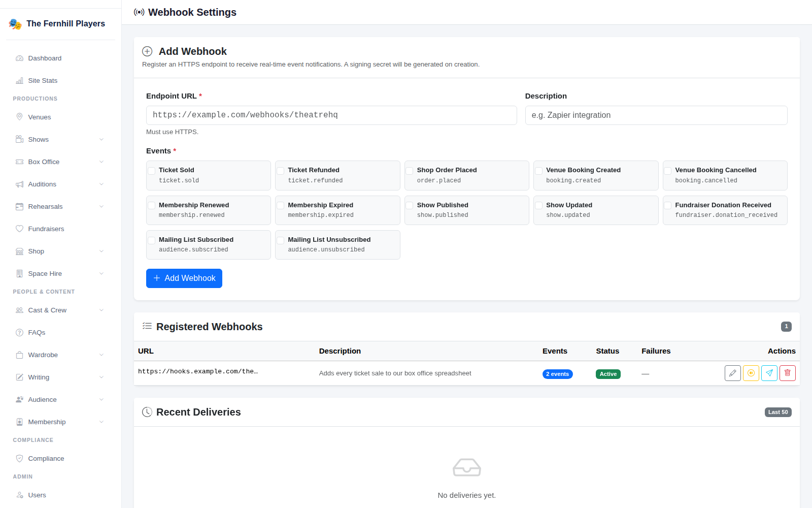The image size is (812, 508).
Task: Click the Venues pin icon
Action: pyautogui.click(x=19, y=117)
